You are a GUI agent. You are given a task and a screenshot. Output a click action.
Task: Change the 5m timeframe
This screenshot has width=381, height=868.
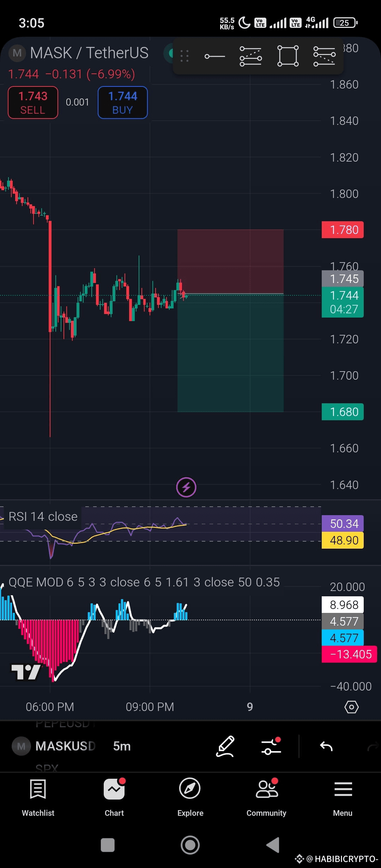[x=122, y=746]
